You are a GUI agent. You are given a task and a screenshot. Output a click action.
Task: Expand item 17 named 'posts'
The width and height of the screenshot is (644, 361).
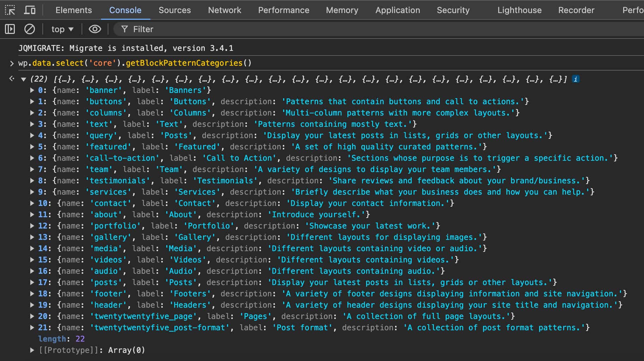32,282
